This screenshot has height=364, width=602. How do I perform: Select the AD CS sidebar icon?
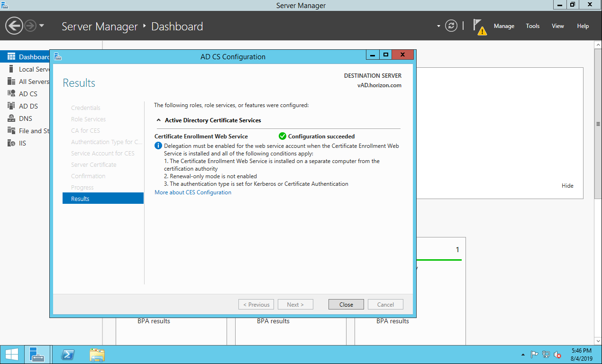[11, 94]
